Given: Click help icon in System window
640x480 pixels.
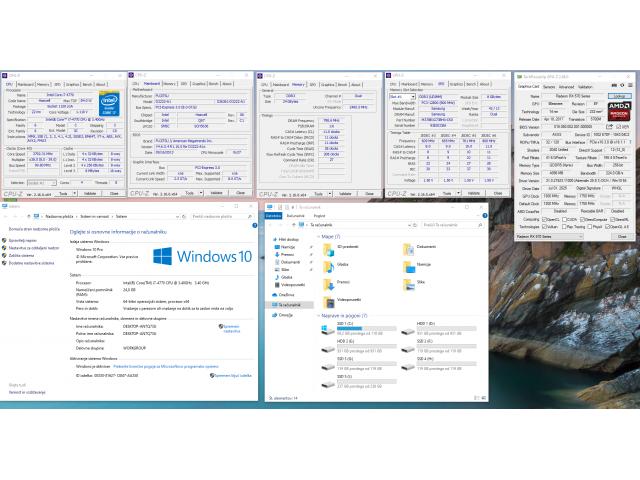Looking at the screenshot, I should point(255,225).
